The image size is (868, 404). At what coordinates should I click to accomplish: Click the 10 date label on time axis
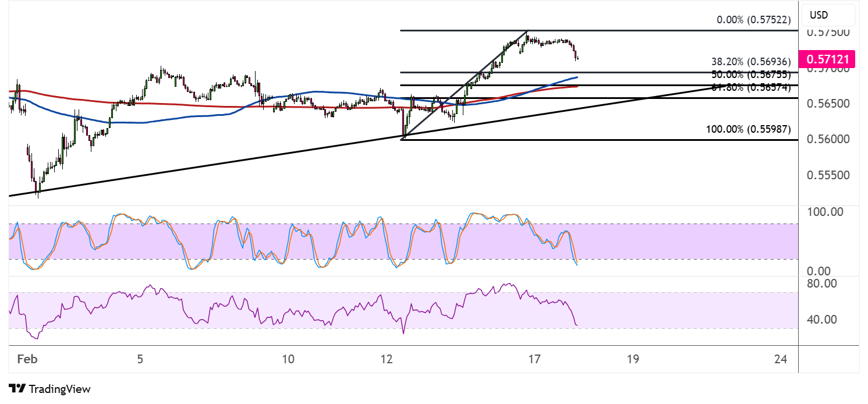click(288, 359)
